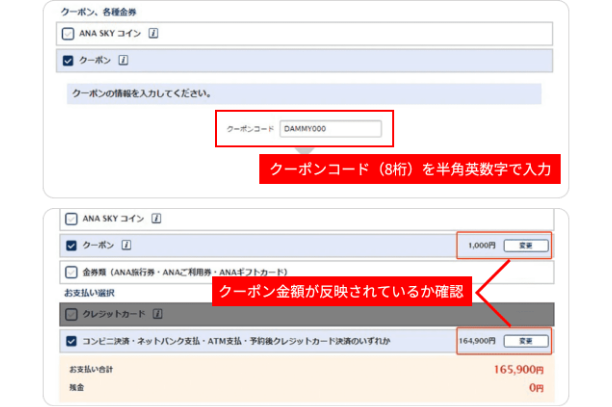Toggle クーポン checkbox in lower panel
Screen dimensions: 612x407
click(x=71, y=244)
